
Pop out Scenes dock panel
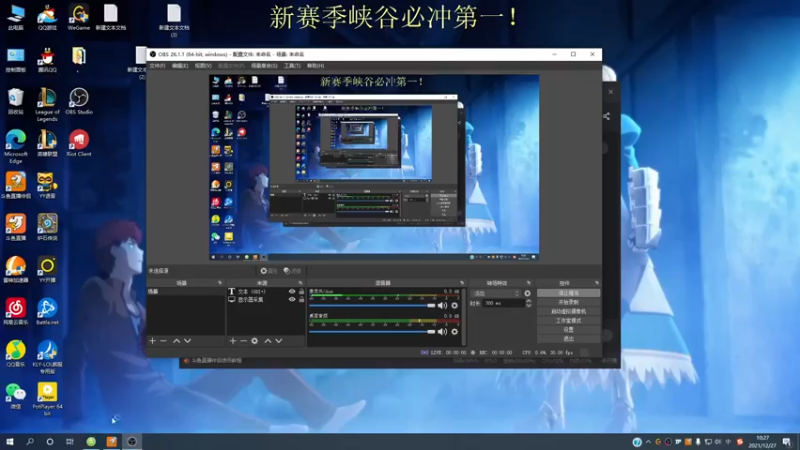point(220,283)
